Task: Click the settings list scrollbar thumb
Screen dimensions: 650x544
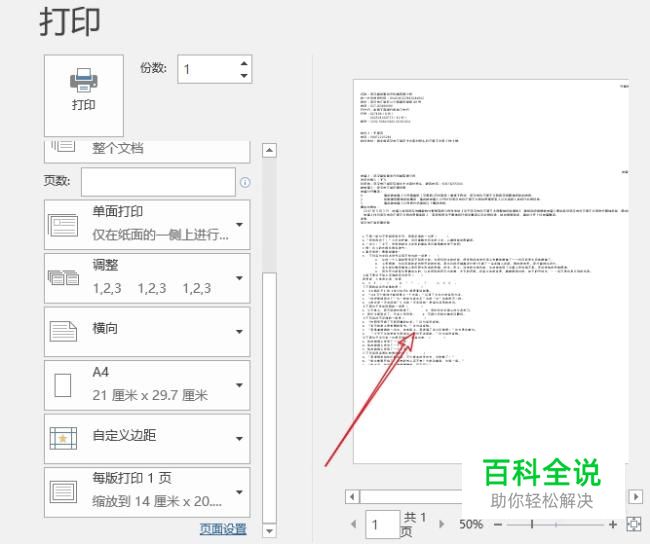Action: pos(269,397)
